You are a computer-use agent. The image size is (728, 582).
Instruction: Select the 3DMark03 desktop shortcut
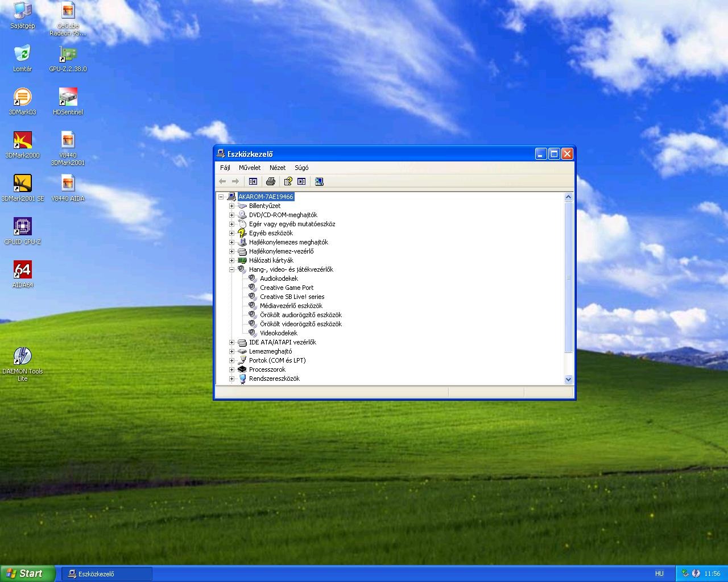23,102
